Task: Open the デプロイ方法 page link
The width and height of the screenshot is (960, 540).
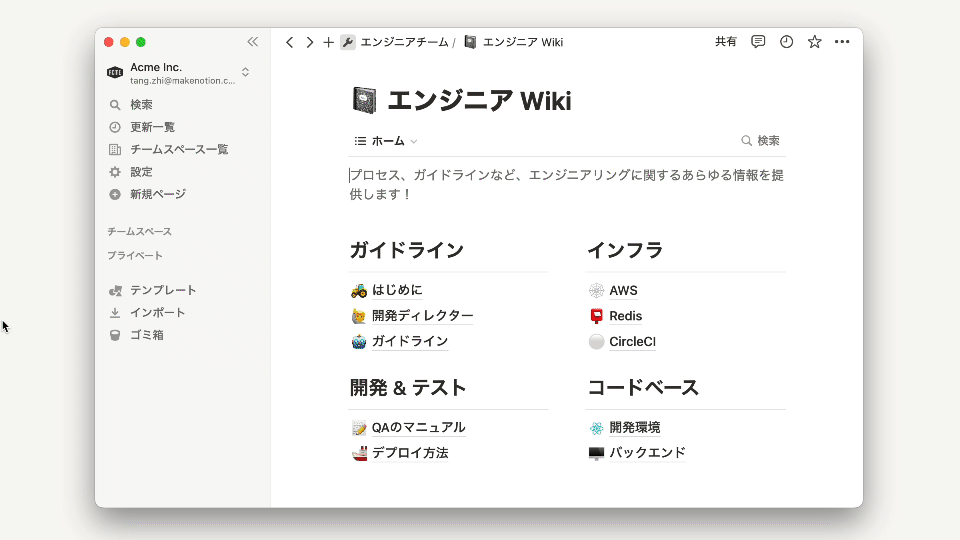Action: pyautogui.click(x=410, y=453)
